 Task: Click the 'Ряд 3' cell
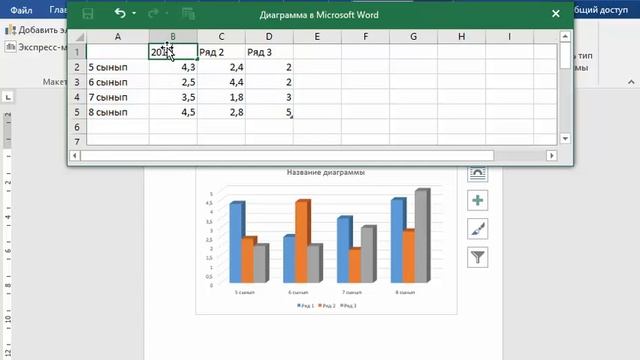point(269,52)
